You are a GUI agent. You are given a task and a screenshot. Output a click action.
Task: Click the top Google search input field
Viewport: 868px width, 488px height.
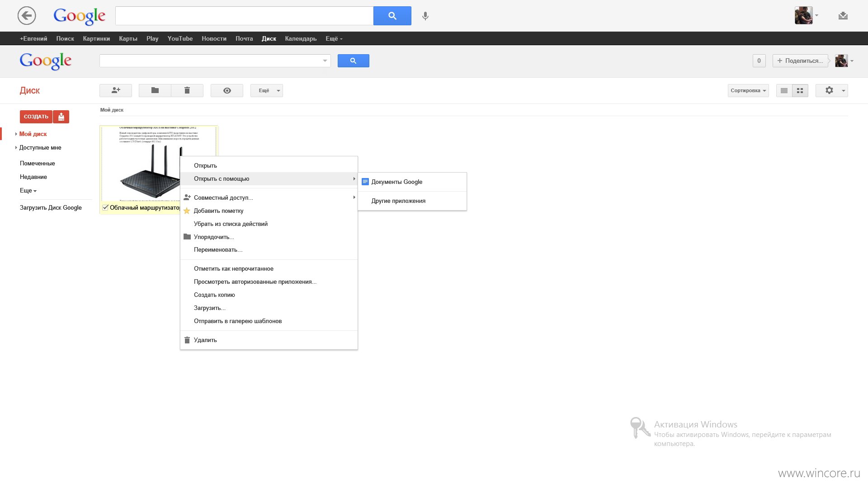pyautogui.click(x=244, y=16)
